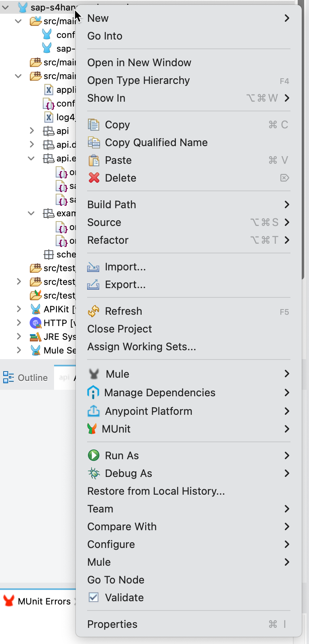
Task: Expand the HTTP library node
Action: pos(19,323)
